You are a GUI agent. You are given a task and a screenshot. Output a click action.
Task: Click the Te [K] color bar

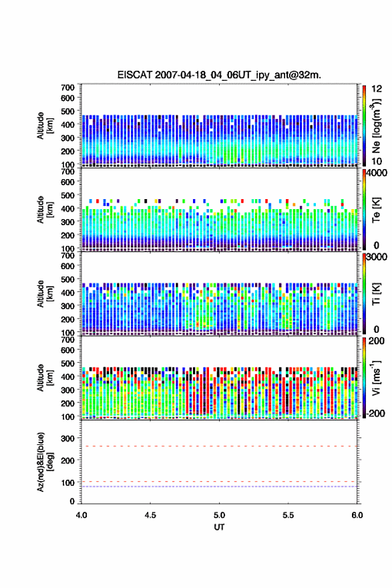(364, 210)
